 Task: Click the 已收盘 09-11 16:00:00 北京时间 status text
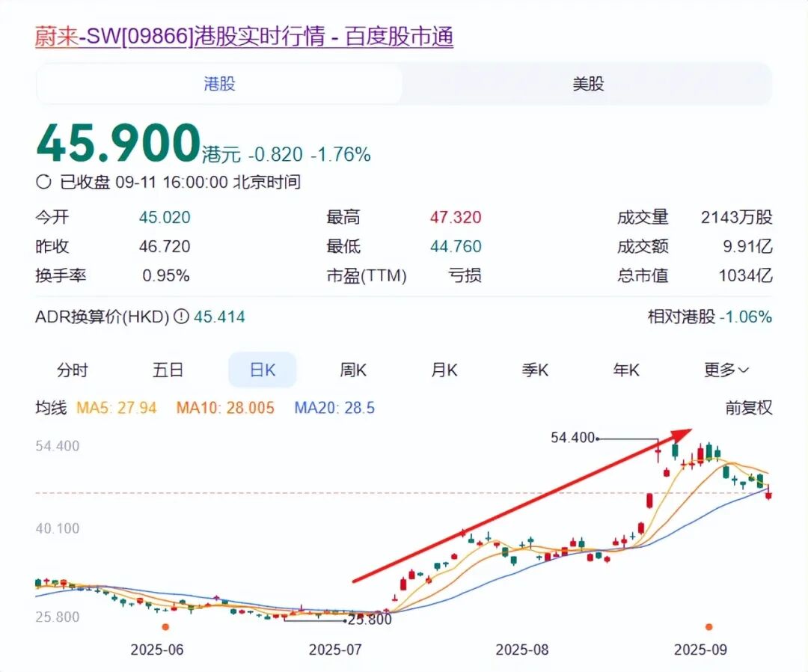[180, 182]
